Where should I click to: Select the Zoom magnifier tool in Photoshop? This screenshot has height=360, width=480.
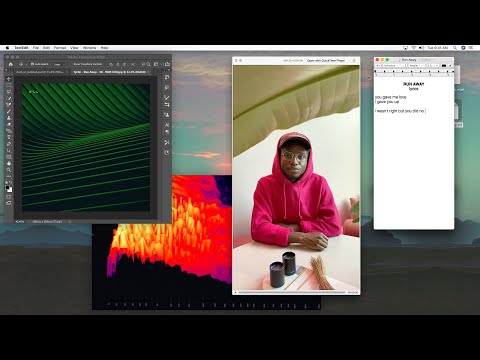pos(9,170)
